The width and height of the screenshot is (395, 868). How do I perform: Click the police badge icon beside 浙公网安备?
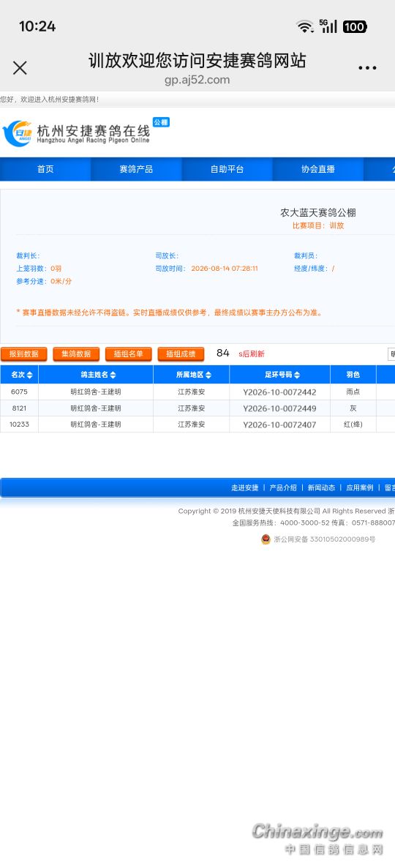point(266,539)
